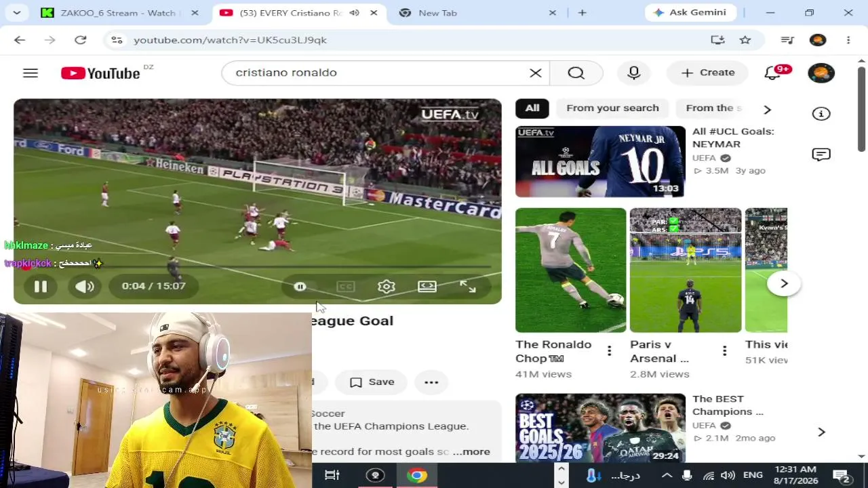
Task: Go back in browser history
Action: (x=20, y=40)
